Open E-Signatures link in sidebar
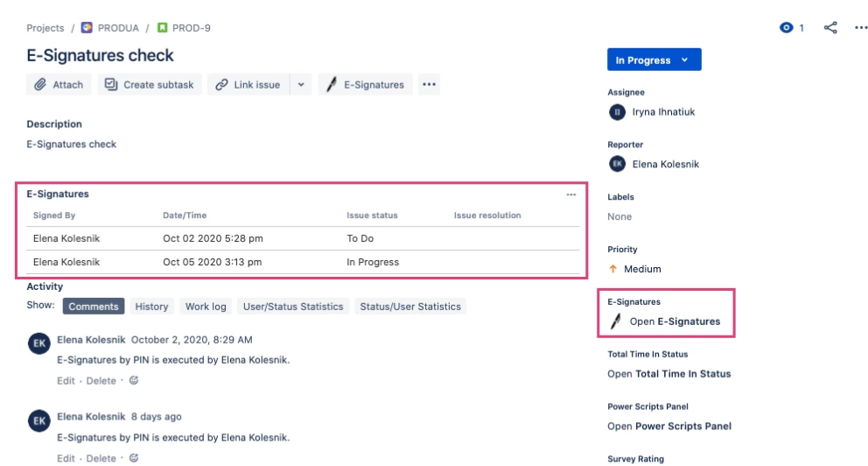The width and height of the screenshot is (868, 466). [x=675, y=321]
